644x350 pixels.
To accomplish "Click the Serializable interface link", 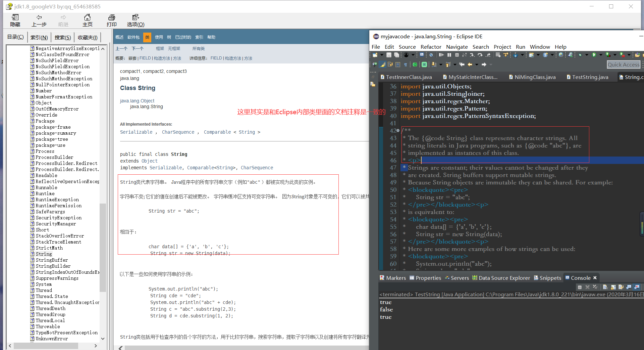I will [x=136, y=132].
